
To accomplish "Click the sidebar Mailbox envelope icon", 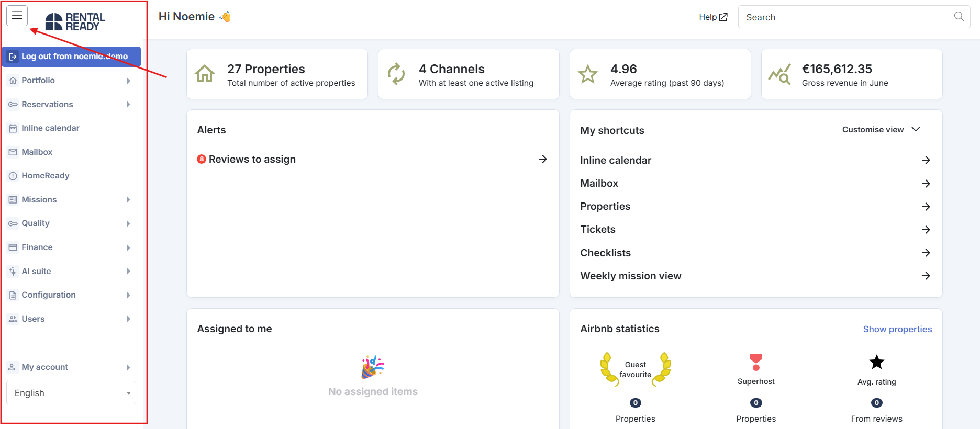I will 13,152.
